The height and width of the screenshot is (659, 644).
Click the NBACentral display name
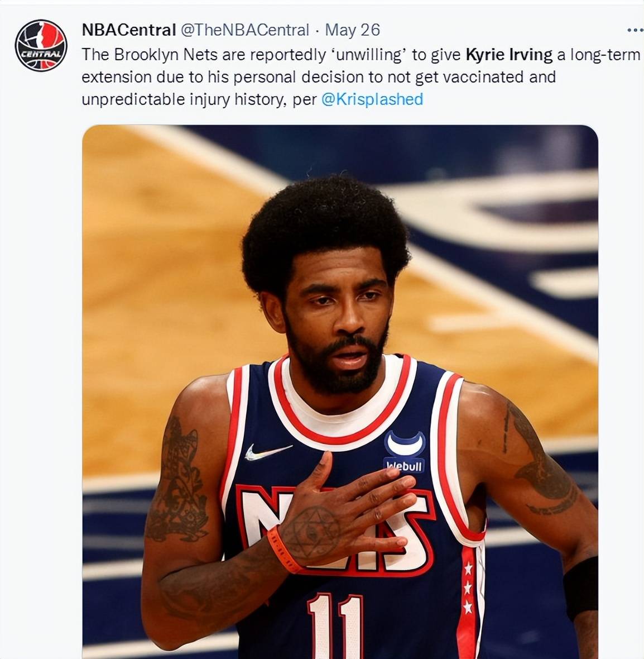[x=128, y=30]
